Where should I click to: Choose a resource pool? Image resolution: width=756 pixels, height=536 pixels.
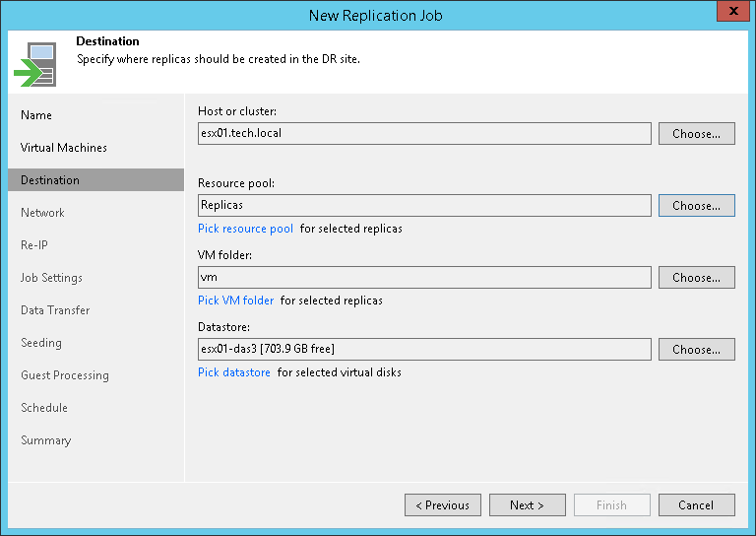click(696, 206)
